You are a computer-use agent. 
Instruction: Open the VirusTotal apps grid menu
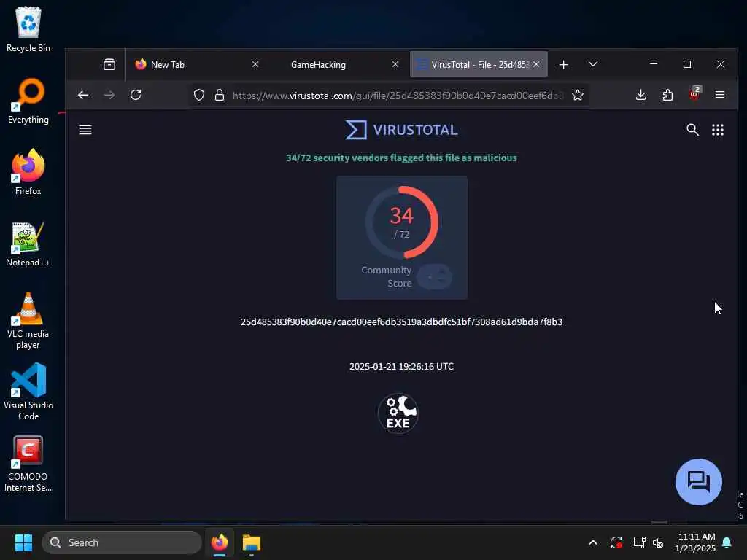718,130
